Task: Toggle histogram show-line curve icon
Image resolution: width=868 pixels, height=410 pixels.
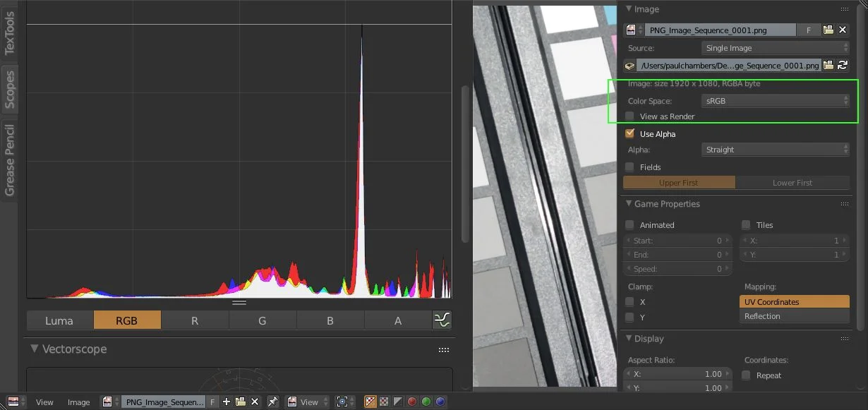Action: (442, 320)
